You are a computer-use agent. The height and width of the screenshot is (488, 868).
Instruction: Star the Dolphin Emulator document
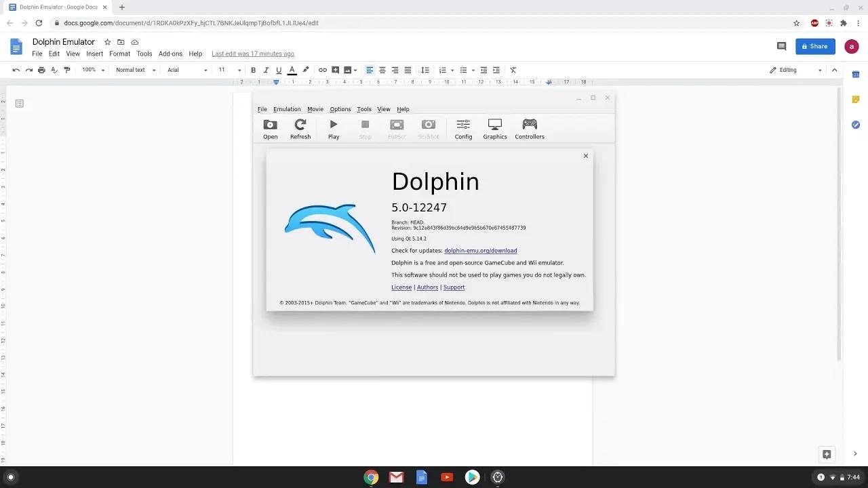107,42
